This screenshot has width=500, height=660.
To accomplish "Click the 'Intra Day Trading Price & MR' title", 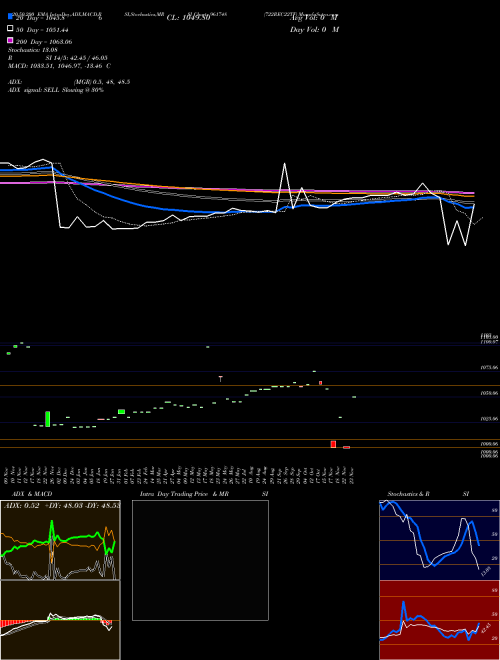I will (184, 494).
